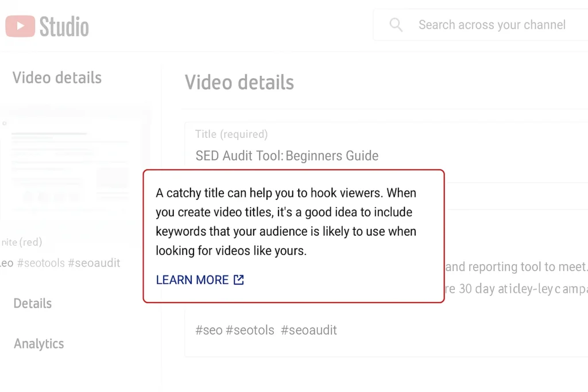Click the Title field with SED Audit Tool text
The height and width of the screenshot is (392, 588).
386,146
